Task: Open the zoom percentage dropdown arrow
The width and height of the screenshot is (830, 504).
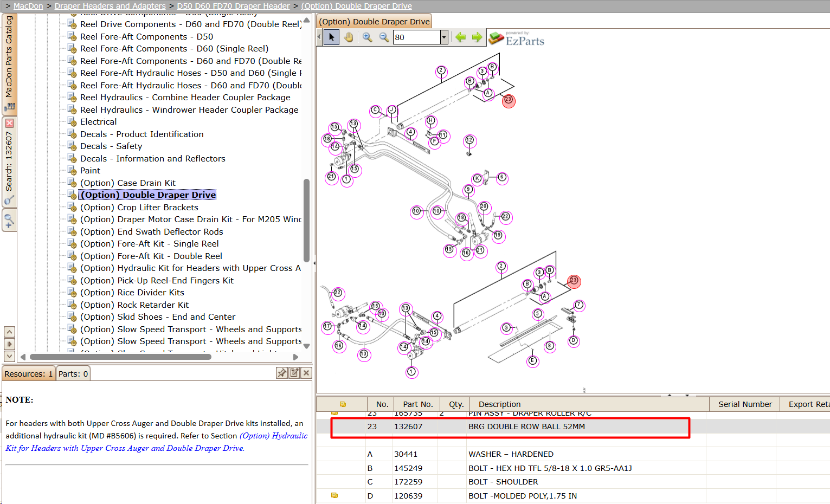Action: tap(444, 37)
